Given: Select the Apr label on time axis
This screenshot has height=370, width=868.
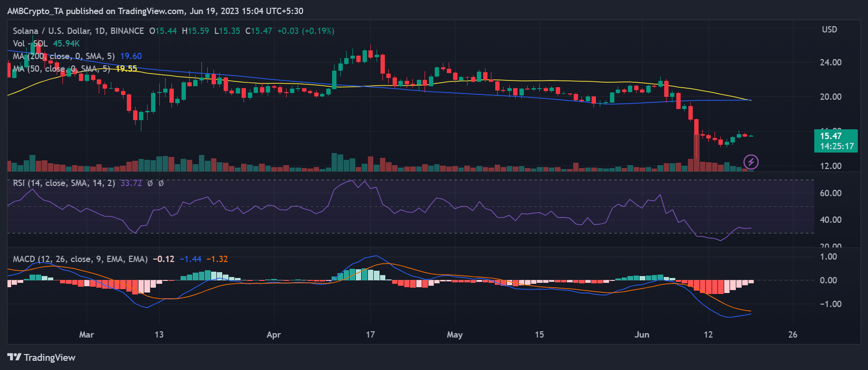Looking at the screenshot, I should tap(274, 335).
